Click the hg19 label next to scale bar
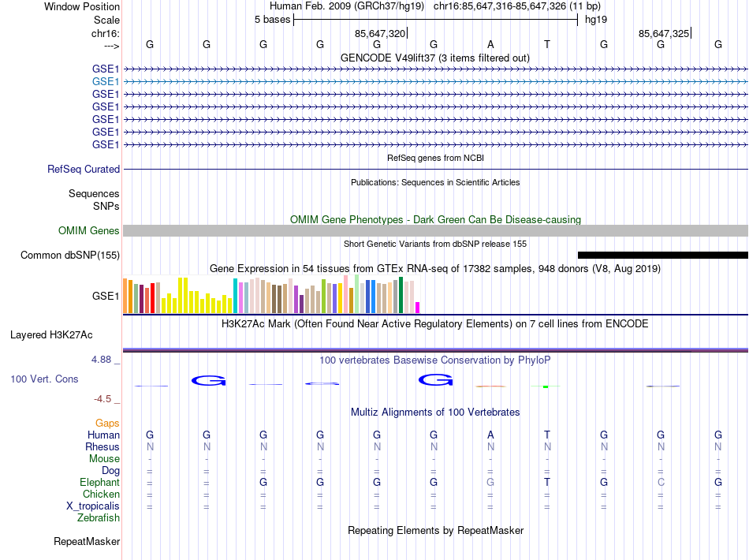 tap(596, 20)
